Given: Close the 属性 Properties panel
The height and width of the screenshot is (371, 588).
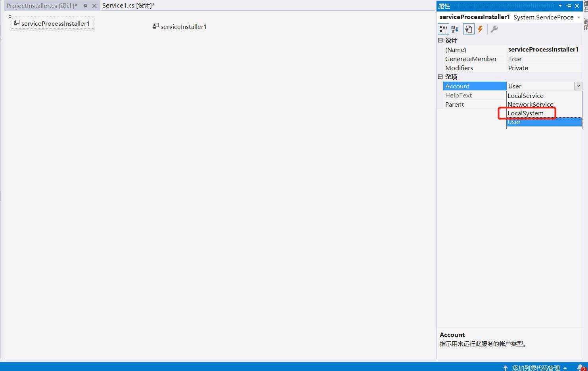Looking at the screenshot, I should pyautogui.click(x=577, y=6).
